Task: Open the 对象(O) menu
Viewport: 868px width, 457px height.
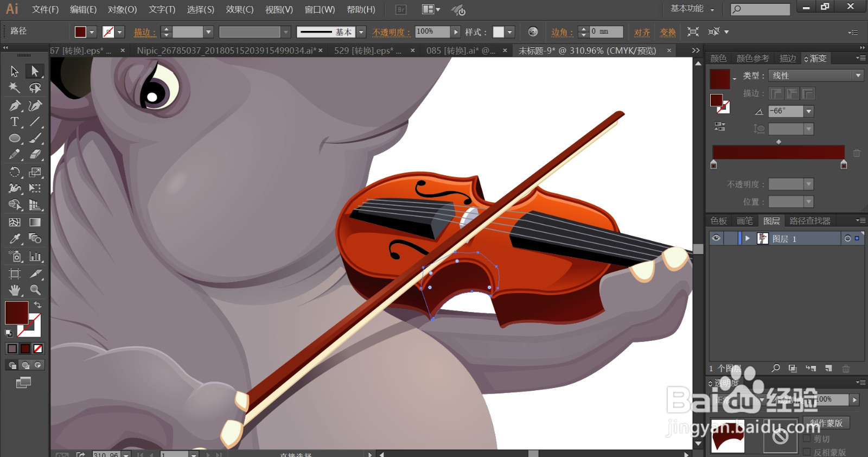Action: [122, 9]
